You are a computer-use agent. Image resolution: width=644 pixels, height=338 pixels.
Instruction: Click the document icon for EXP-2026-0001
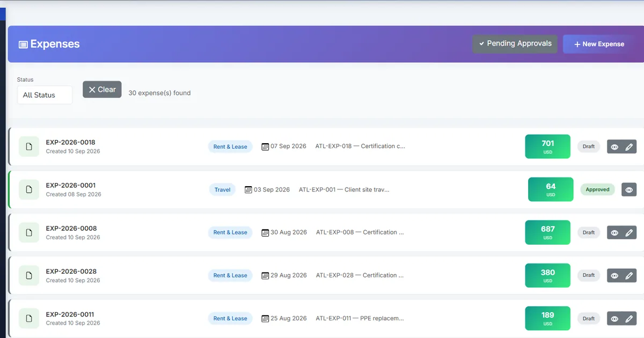pyautogui.click(x=29, y=189)
